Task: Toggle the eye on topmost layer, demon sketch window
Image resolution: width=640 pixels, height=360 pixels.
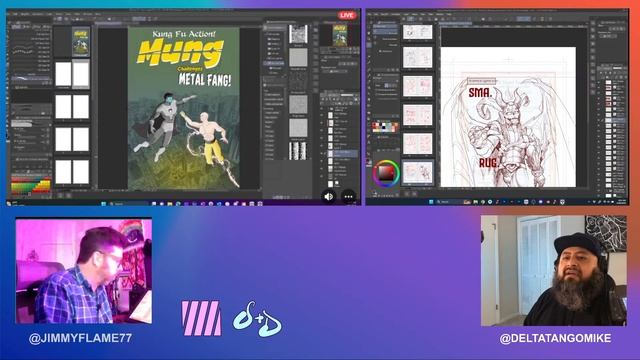Action: 599,82
